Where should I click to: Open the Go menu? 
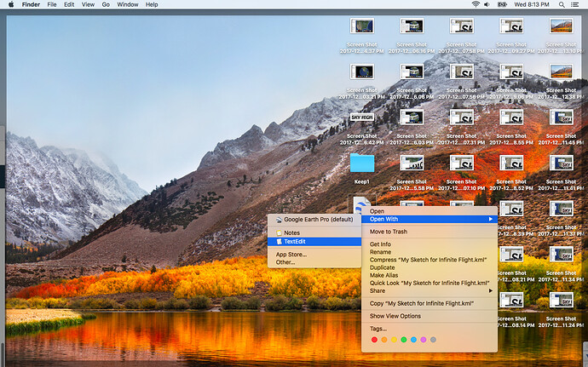pos(106,4)
